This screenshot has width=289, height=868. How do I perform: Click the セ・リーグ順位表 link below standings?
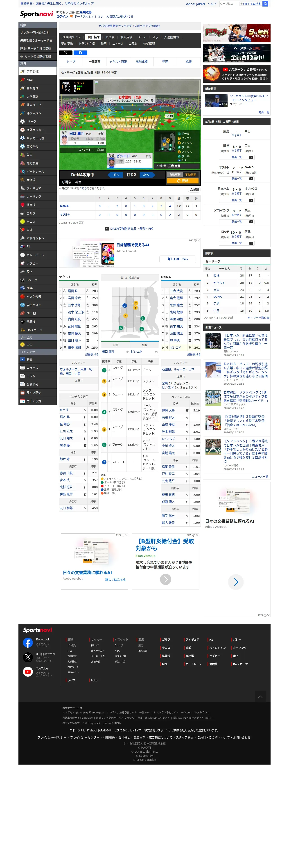pyautogui.click(x=258, y=318)
